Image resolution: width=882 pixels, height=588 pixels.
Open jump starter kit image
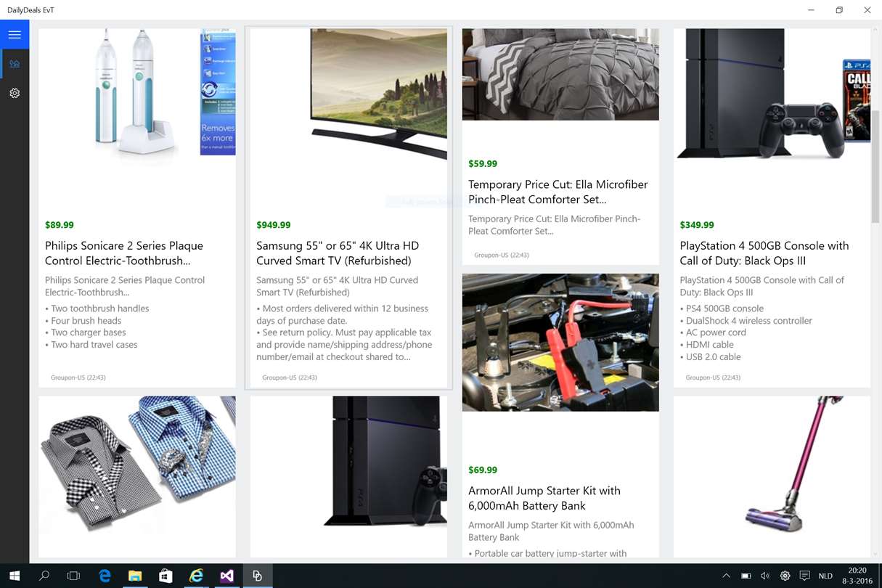560,342
